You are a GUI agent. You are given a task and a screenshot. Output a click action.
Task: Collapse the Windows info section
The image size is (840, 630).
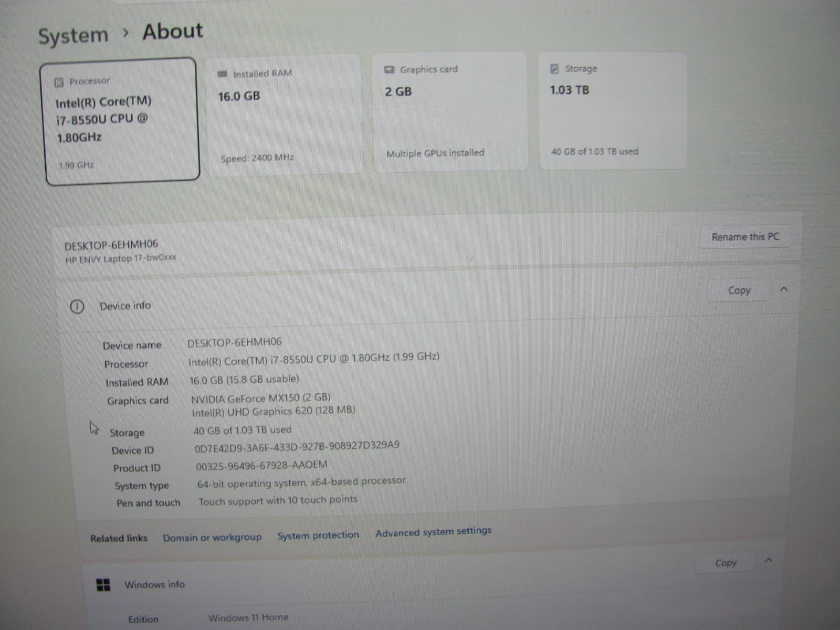[769, 560]
